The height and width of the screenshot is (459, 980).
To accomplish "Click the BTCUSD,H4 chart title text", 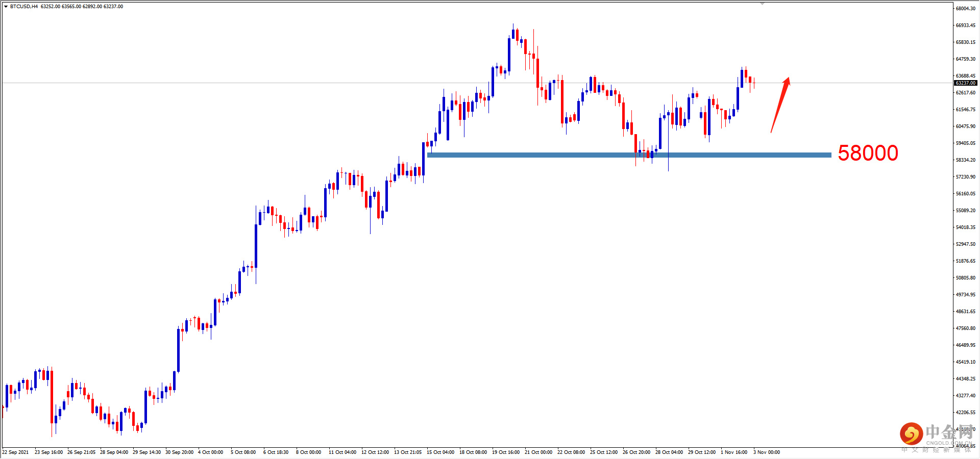I will coord(24,7).
